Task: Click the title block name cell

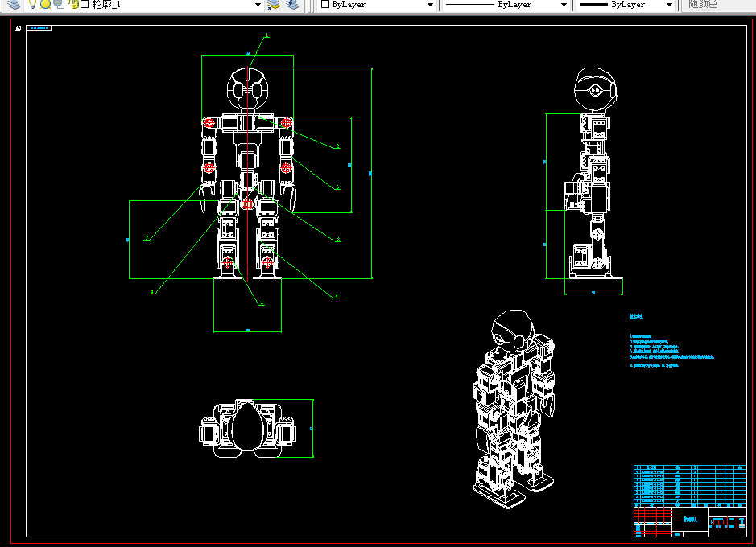Action: pos(690,520)
